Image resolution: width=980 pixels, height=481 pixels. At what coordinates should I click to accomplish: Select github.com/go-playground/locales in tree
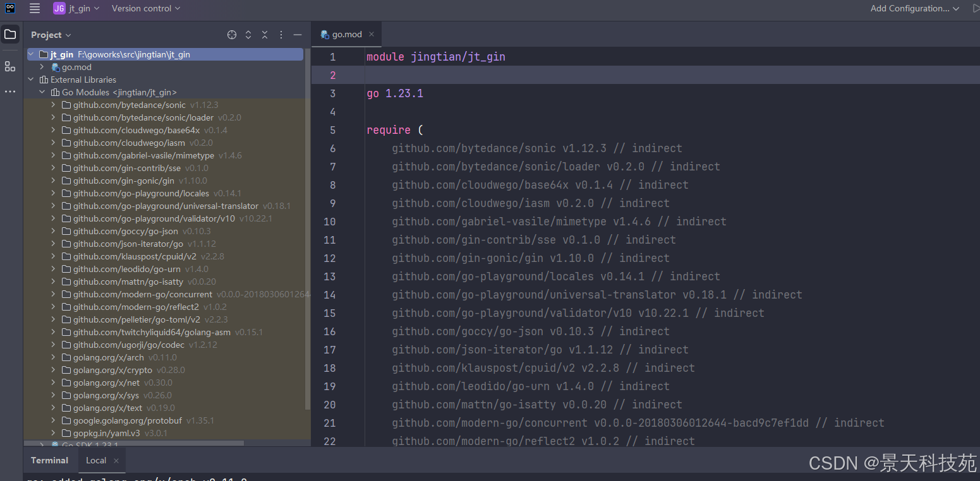[x=141, y=193]
